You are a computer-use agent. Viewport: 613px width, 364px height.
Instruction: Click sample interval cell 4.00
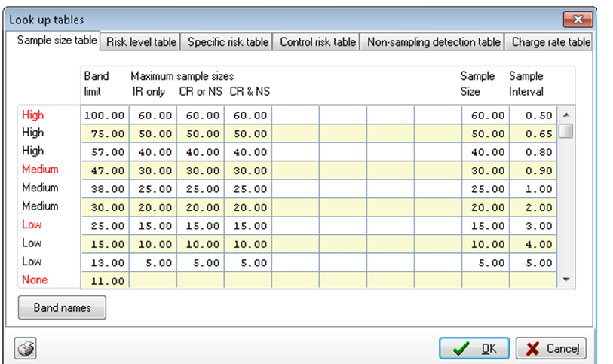pyautogui.click(x=533, y=244)
